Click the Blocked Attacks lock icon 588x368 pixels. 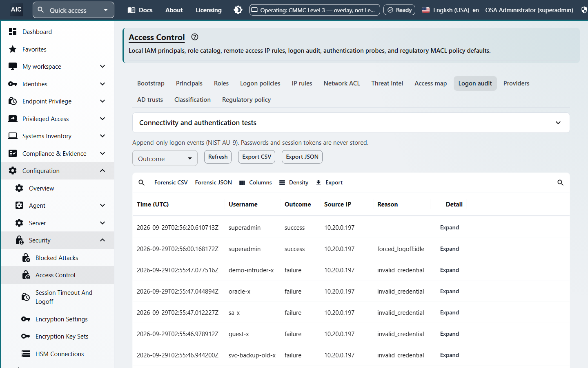click(x=26, y=258)
